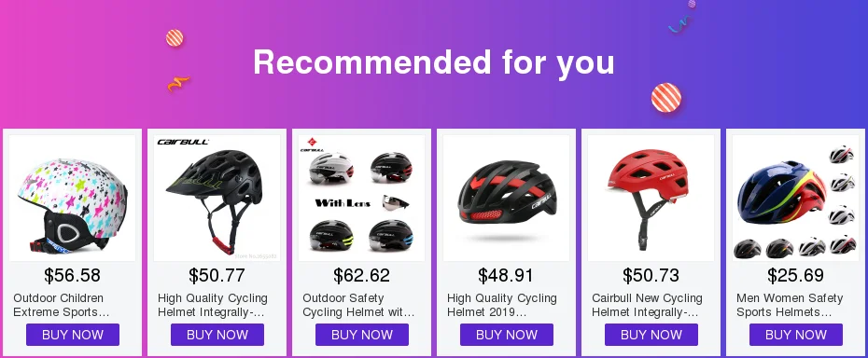Open High Quality Cycling Helmet Integrally title

click(x=213, y=305)
